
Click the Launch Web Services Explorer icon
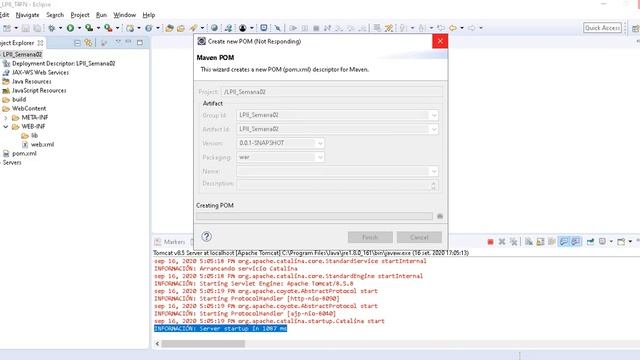(228, 28)
